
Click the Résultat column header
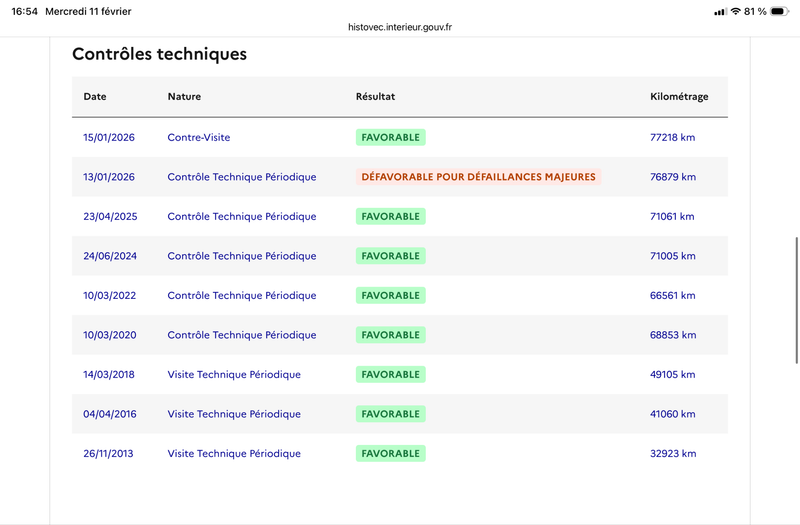(375, 97)
